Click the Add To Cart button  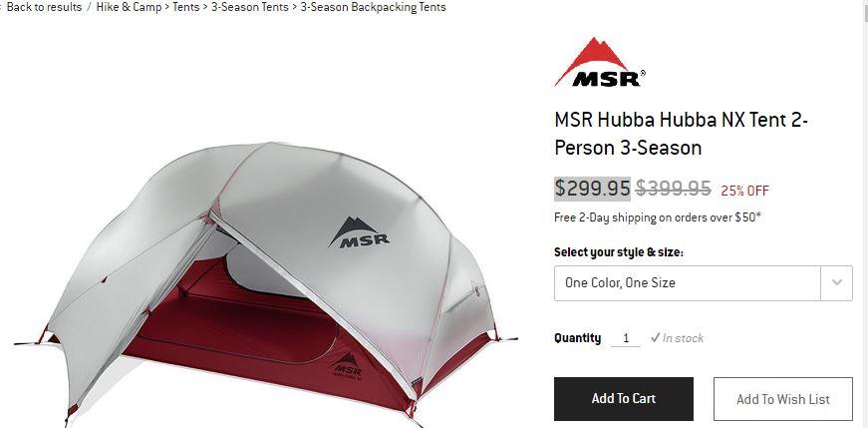coord(623,399)
